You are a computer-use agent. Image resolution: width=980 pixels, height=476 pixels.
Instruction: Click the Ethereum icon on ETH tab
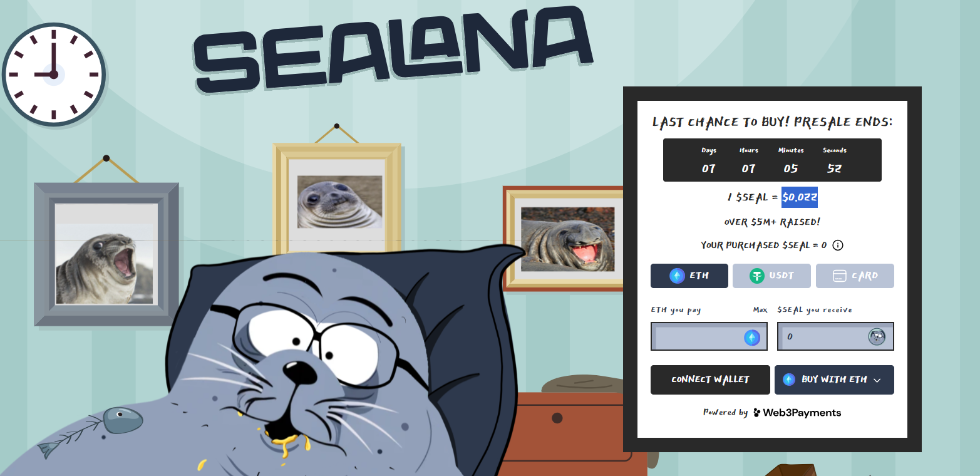[677, 276]
